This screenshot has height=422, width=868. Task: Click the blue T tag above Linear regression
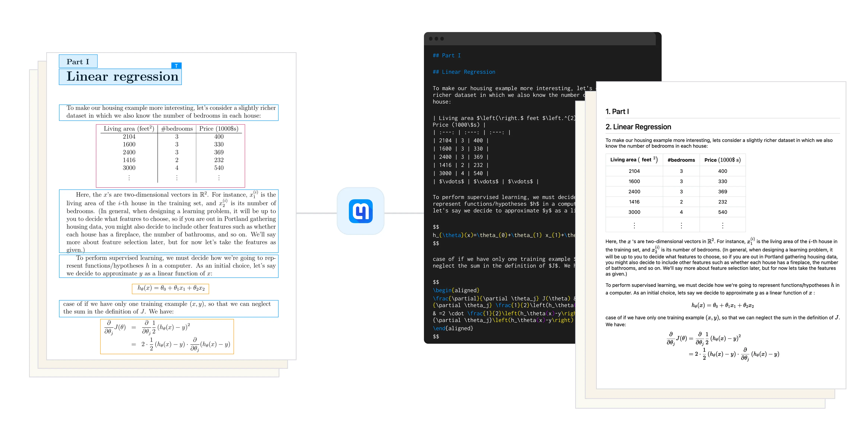(176, 66)
